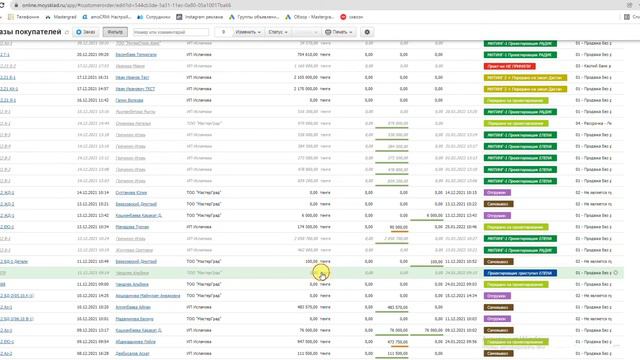This screenshot has height=360, width=640.
Task: Open the order number link in the 10.12.2021 14:25 row
Action: pos(17,296)
